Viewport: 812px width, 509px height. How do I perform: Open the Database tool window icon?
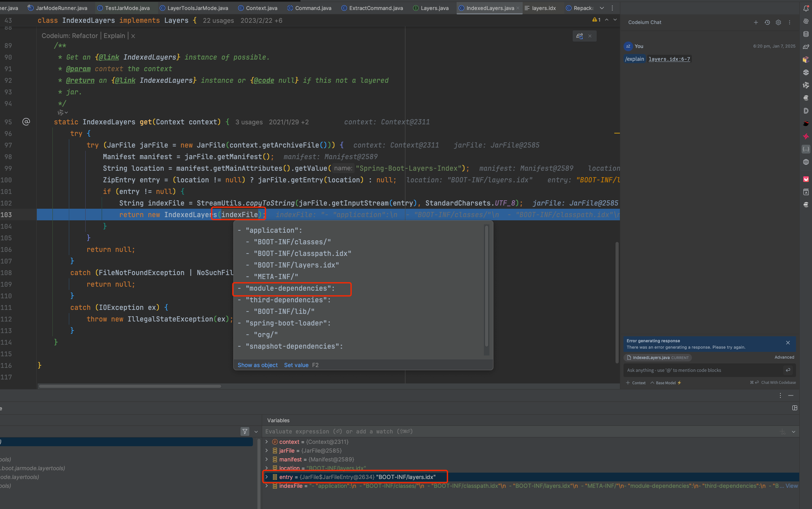(x=806, y=34)
